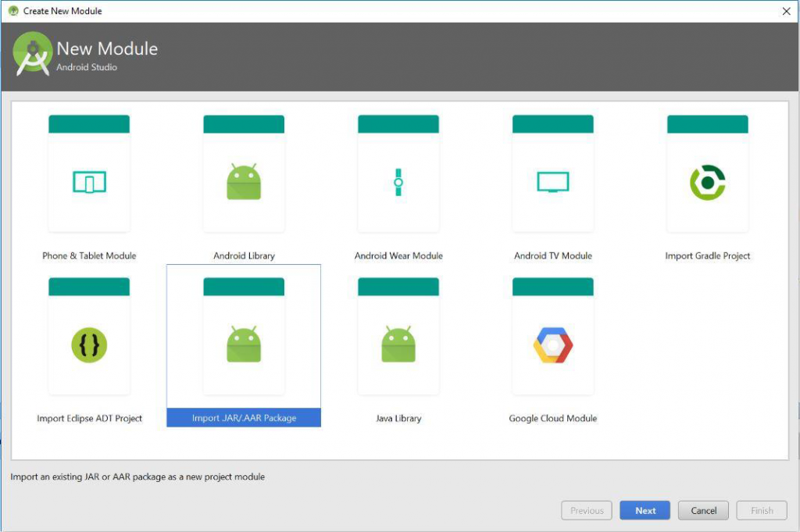Image resolution: width=800 pixels, height=532 pixels.
Task: Click the "Phone & Tablet Module" text label
Action: click(x=89, y=255)
